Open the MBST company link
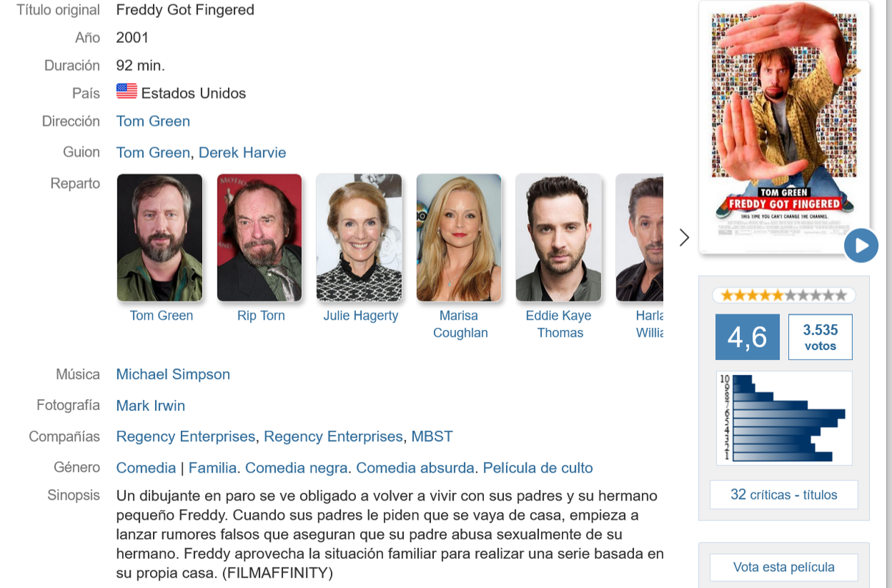The height and width of the screenshot is (588, 892). (x=432, y=437)
